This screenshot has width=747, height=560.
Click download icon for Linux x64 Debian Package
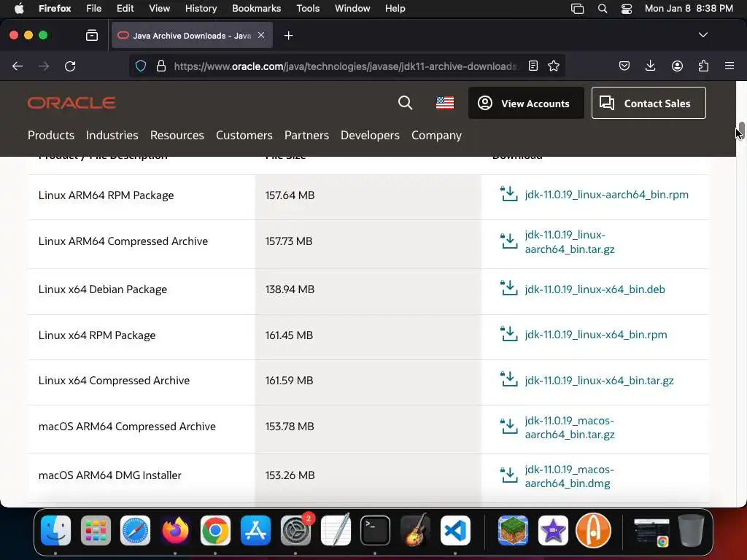[508, 287]
